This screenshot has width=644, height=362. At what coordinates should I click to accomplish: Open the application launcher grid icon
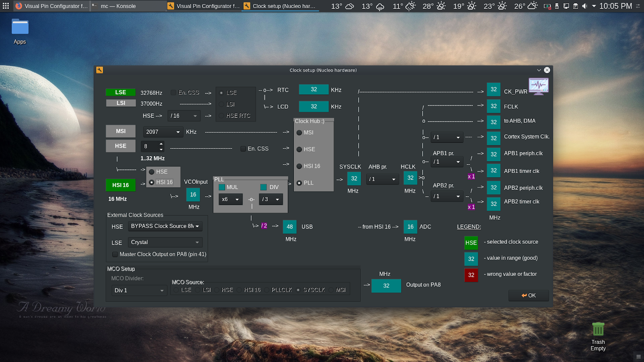pyautogui.click(x=6, y=6)
